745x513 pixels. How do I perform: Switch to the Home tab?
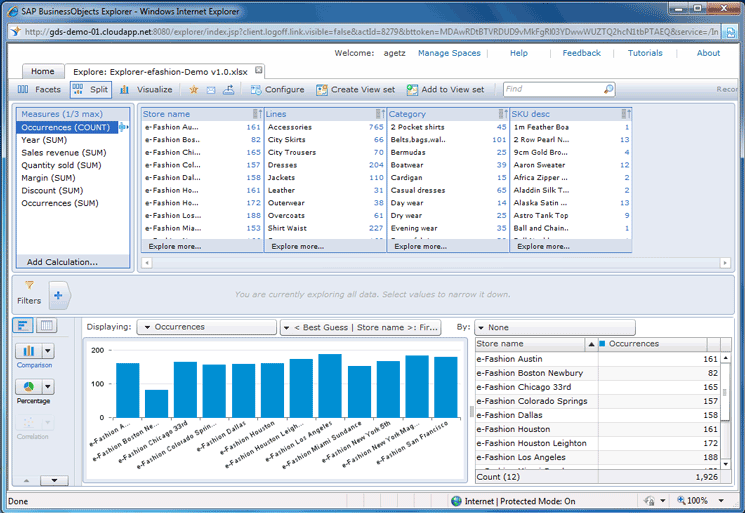(x=43, y=71)
